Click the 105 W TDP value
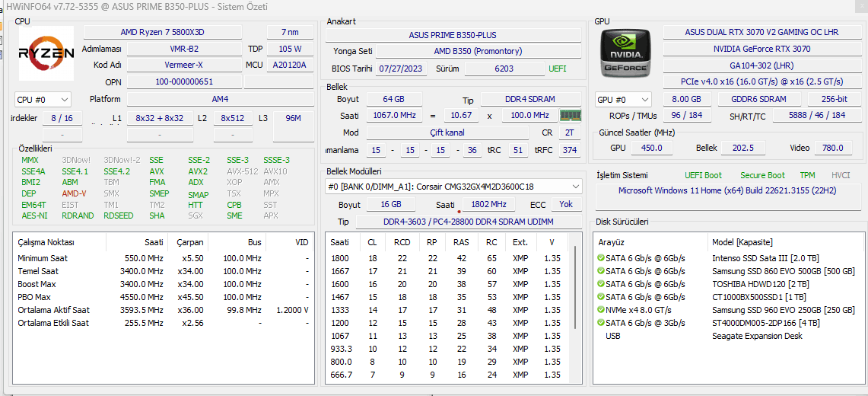Viewport: 868px width, 396px height. point(291,49)
